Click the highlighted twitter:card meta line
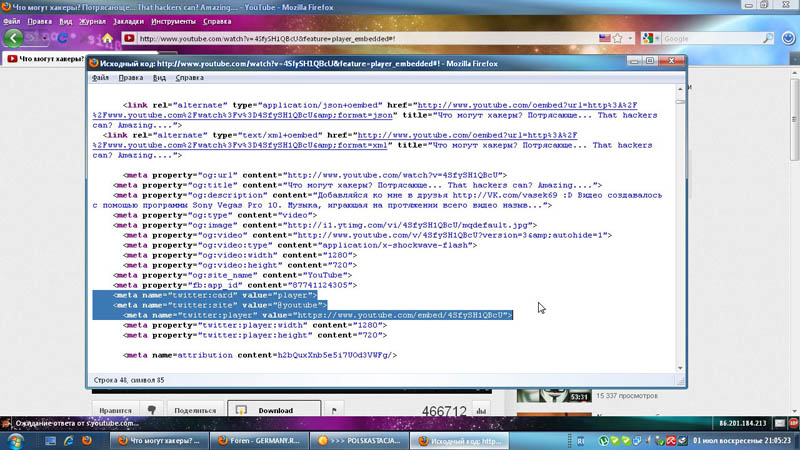 (x=215, y=295)
